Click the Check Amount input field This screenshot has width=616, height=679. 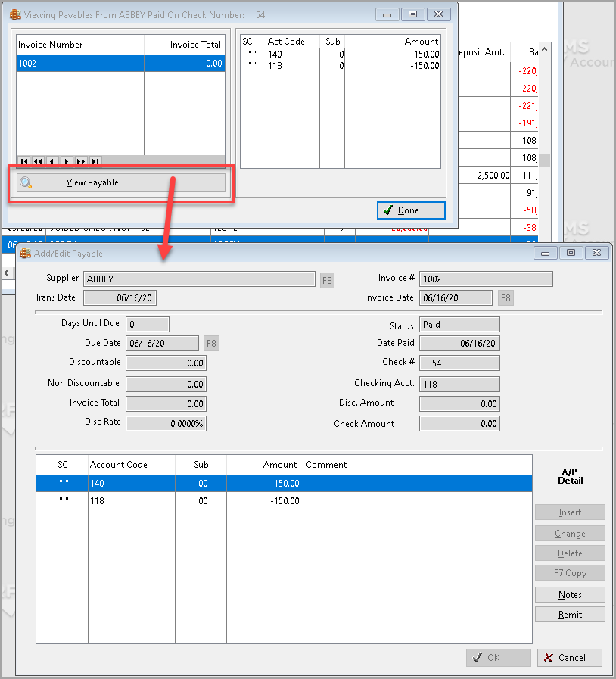pyautogui.click(x=459, y=423)
